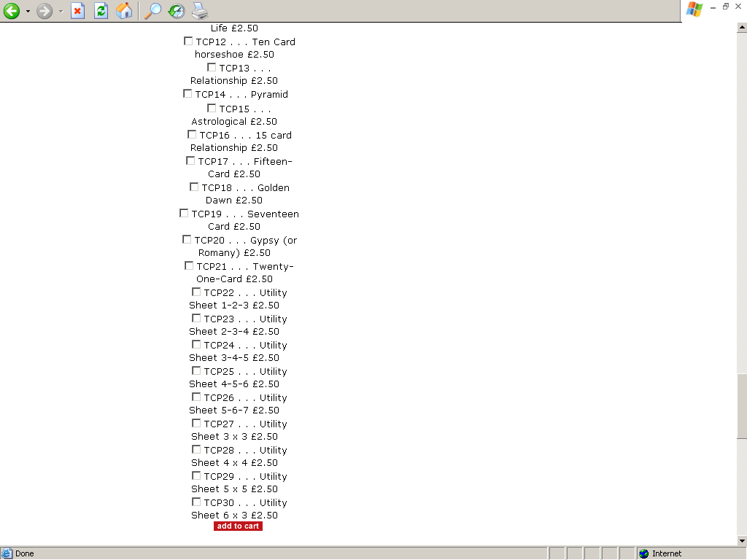The width and height of the screenshot is (747, 560).
Task: Open the Forward button history dropdown arrow
Action: [x=61, y=12]
